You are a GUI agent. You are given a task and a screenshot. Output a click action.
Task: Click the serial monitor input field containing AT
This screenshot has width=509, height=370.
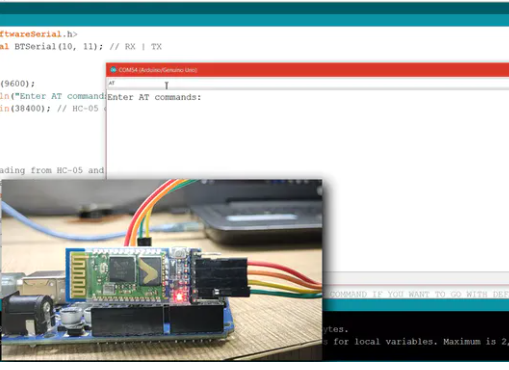point(308,83)
